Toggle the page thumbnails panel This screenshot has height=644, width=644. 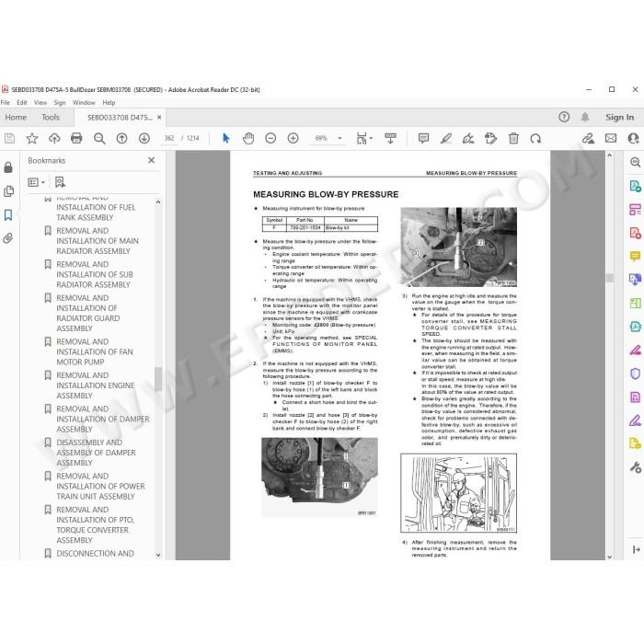pyautogui.click(x=8, y=191)
